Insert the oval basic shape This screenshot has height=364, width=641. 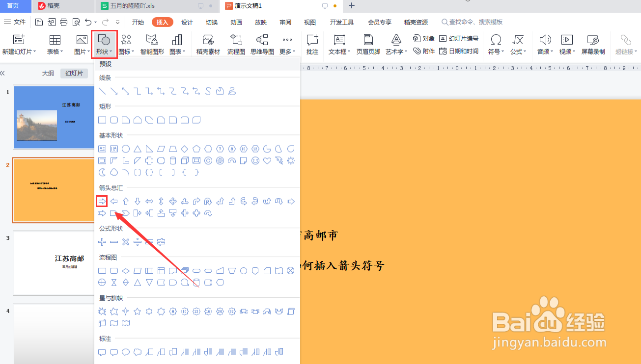[126, 149]
